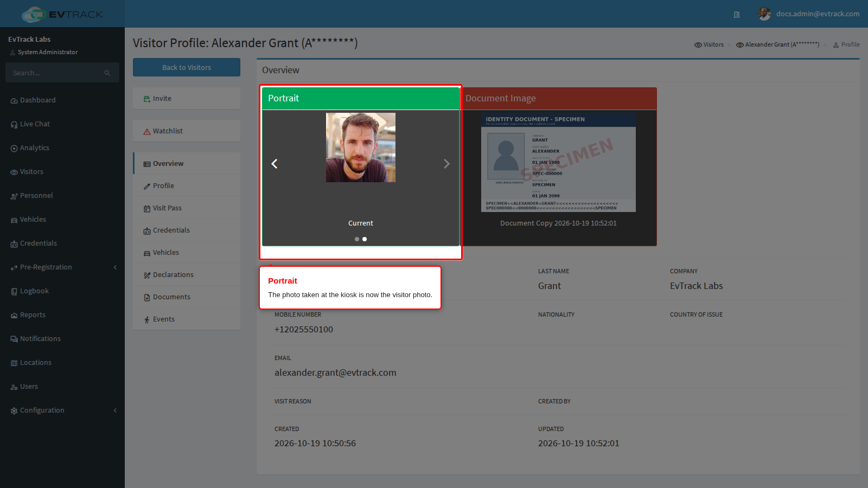Click the Invite button
The image size is (868, 488).
tap(187, 99)
